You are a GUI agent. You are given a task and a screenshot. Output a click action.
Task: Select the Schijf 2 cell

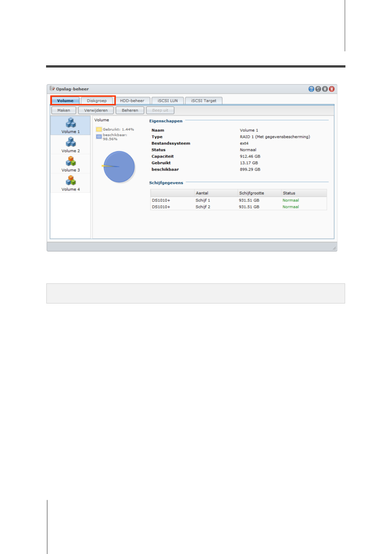coord(203,207)
